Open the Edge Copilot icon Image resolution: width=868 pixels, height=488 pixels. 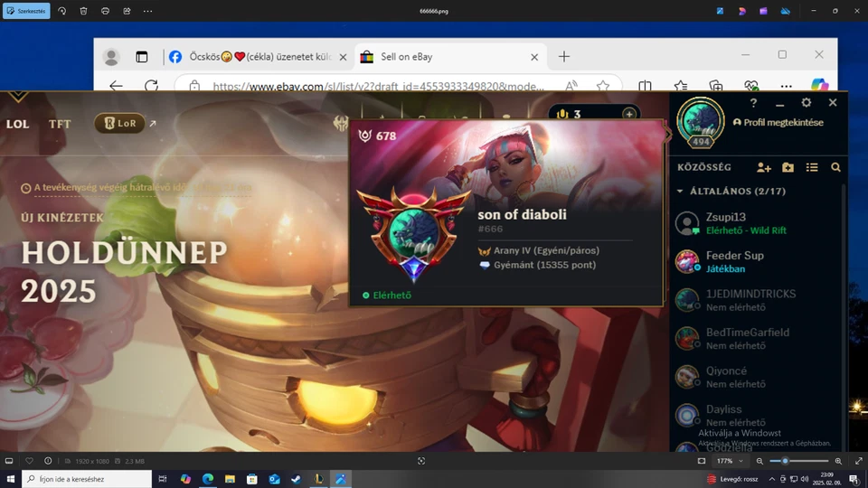820,85
